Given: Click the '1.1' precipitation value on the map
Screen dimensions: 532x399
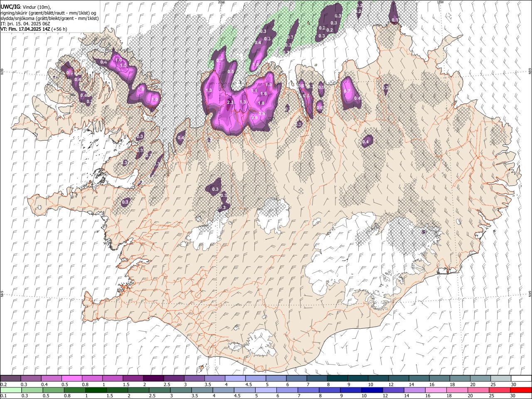Looking at the screenshot, I should [x=254, y=91].
